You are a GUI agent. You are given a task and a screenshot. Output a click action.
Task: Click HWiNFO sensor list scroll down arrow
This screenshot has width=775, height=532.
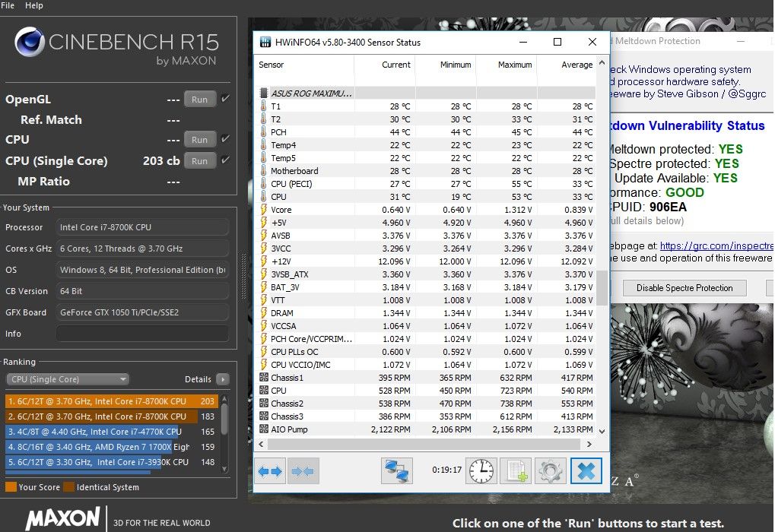[x=602, y=431]
